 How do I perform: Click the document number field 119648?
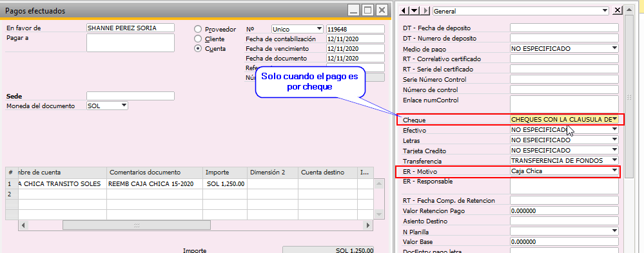click(x=355, y=29)
